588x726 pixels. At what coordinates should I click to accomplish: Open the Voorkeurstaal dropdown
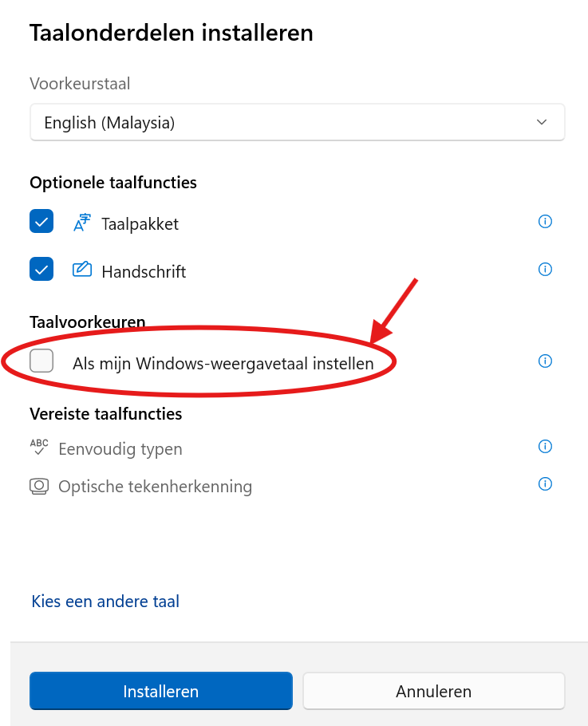tap(297, 123)
